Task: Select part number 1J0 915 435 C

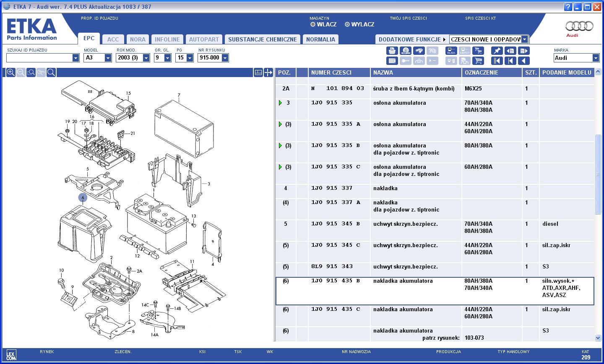Action: 336,309
